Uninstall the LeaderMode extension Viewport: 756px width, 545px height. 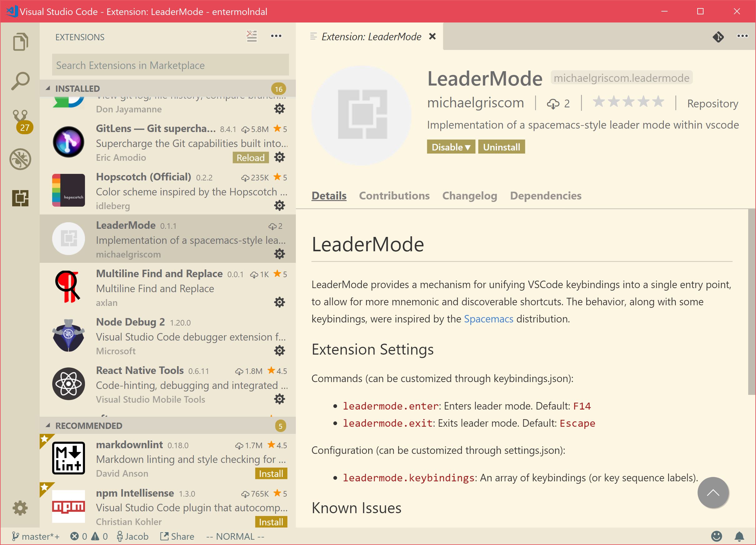[x=501, y=147]
